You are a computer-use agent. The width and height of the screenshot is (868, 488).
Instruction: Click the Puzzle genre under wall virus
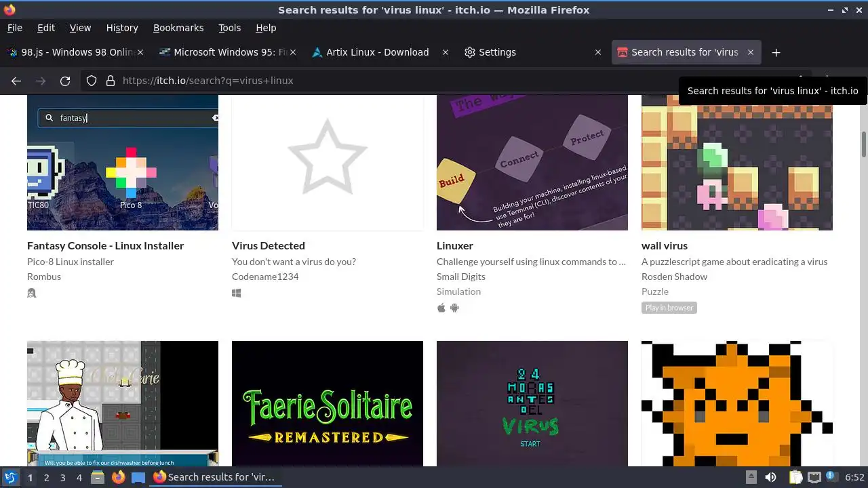655,291
